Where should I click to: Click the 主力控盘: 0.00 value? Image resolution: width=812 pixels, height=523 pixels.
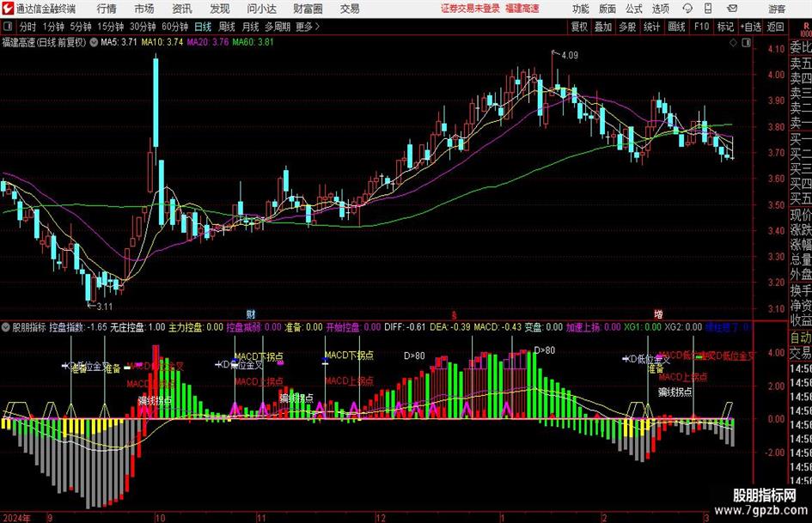pyautogui.click(x=196, y=327)
